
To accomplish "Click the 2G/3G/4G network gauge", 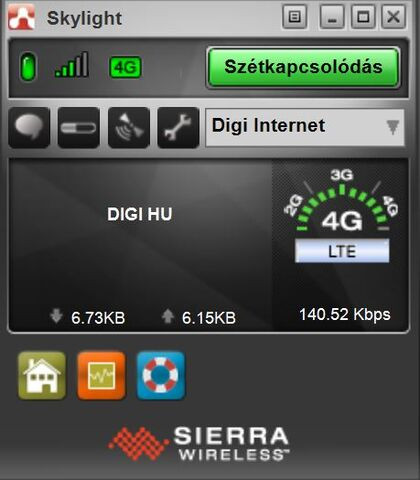I will coord(341,203).
